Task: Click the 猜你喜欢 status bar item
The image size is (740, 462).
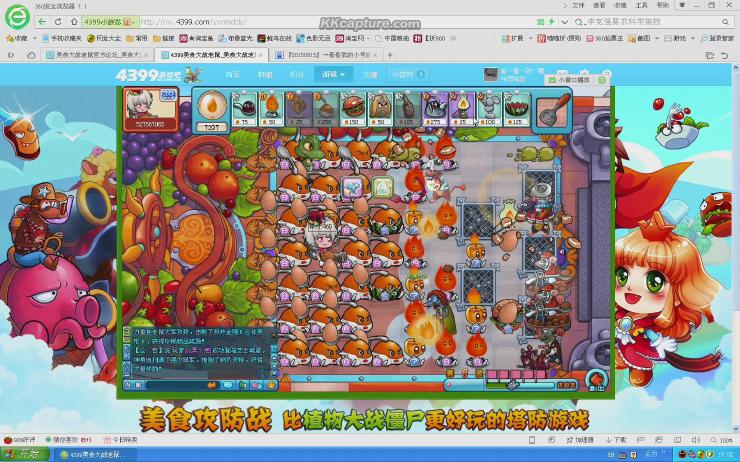Action: click(x=68, y=440)
